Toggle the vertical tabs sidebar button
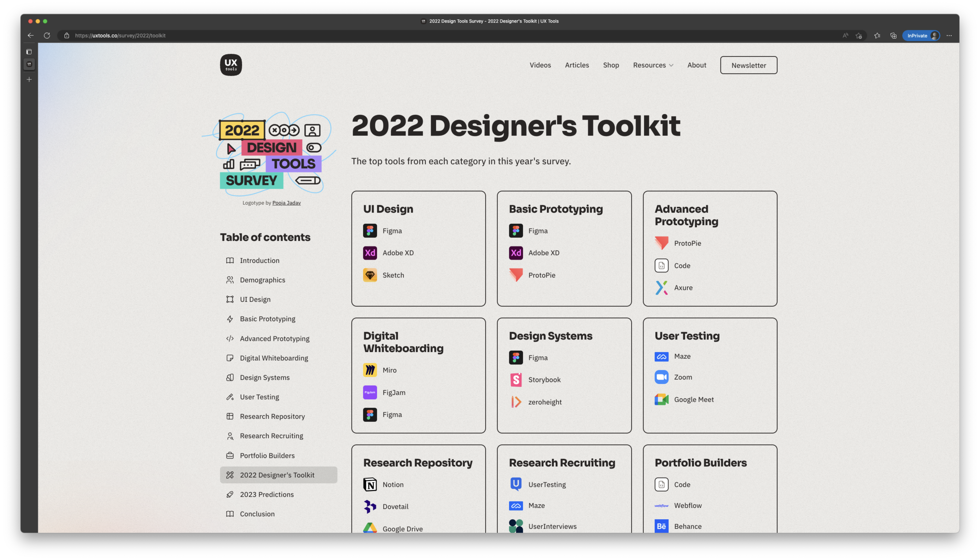The height and width of the screenshot is (560, 980). (29, 52)
